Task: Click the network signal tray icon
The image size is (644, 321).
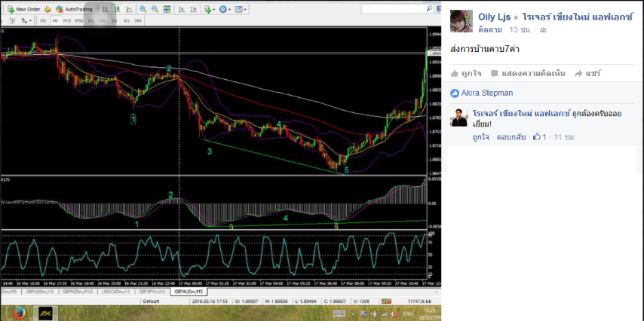Action: pyautogui.click(x=382, y=314)
